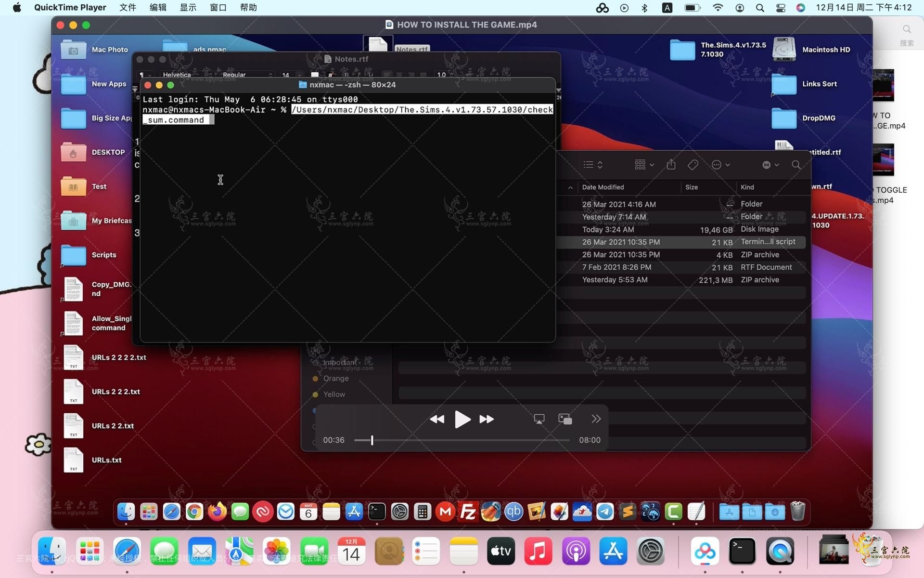This screenshot has height=578, width=924.
Task: Open the user switching menu bar icon
Action: (740, 8)
